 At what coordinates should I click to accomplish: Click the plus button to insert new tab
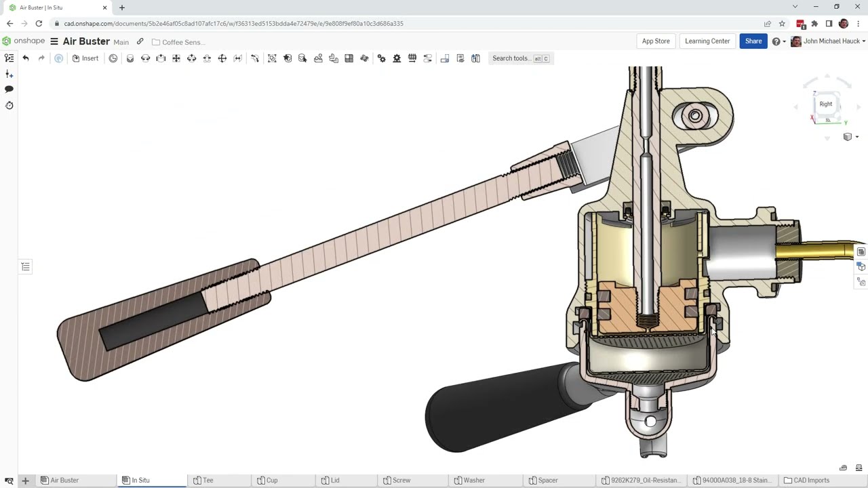click(25, 481)
